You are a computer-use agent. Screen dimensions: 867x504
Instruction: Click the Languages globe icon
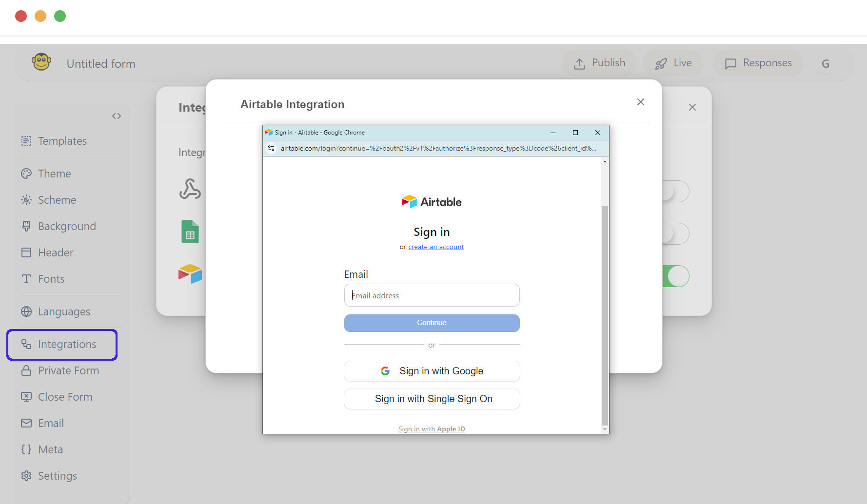pos(26,311)
